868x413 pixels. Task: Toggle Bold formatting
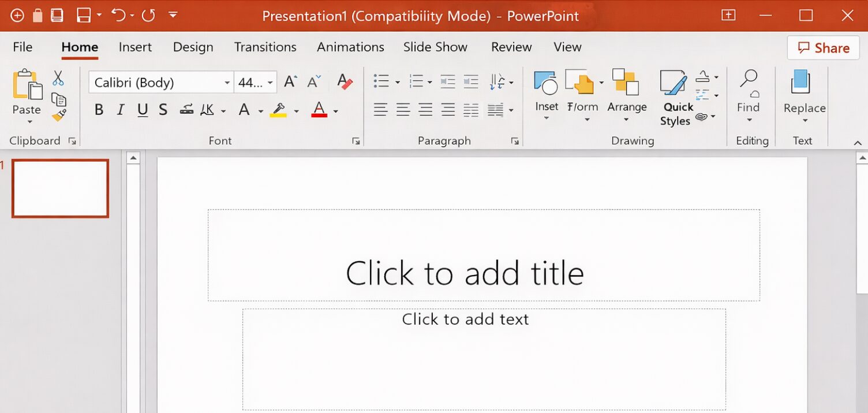click(99, 110)
